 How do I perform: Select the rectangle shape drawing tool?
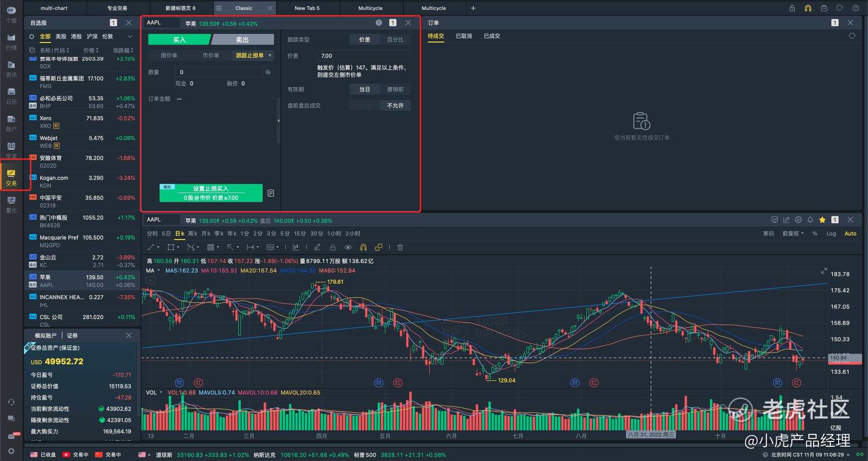click(170, 247)
